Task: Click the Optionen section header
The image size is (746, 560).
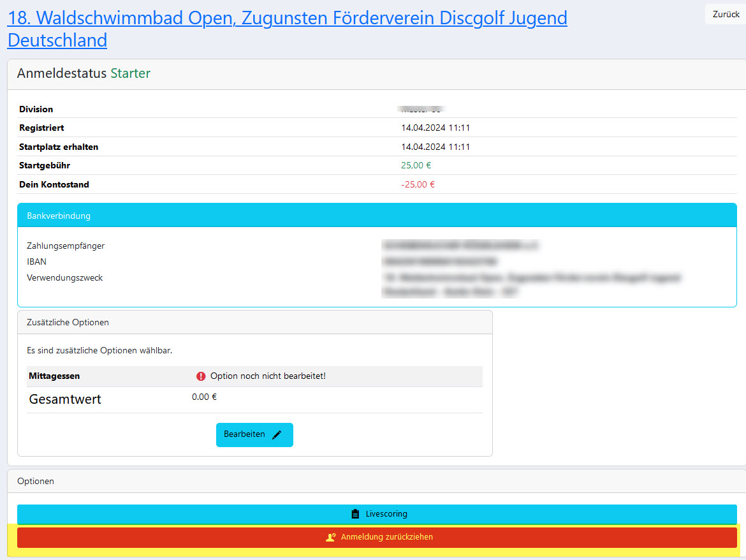Action: pos(377,481)
